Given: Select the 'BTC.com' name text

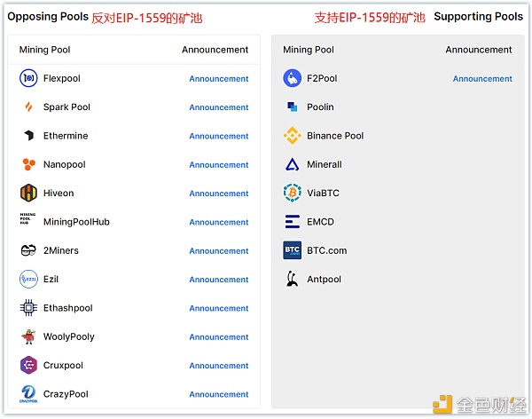Looking at the screenshot, I should [326, 250].
